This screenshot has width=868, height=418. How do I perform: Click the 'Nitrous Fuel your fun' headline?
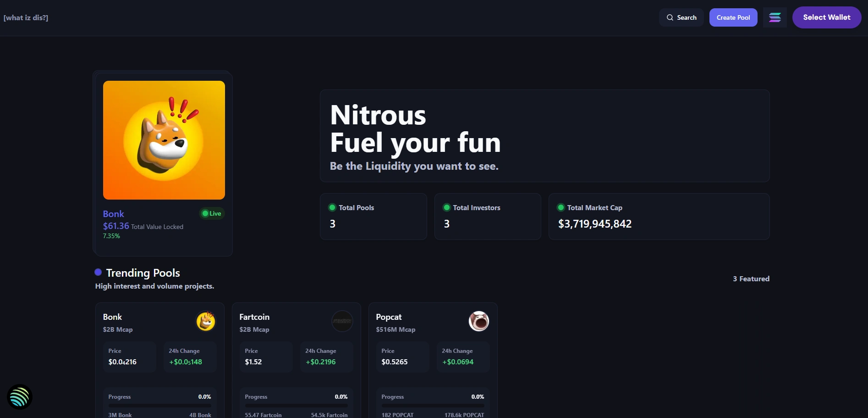(415, 129)
